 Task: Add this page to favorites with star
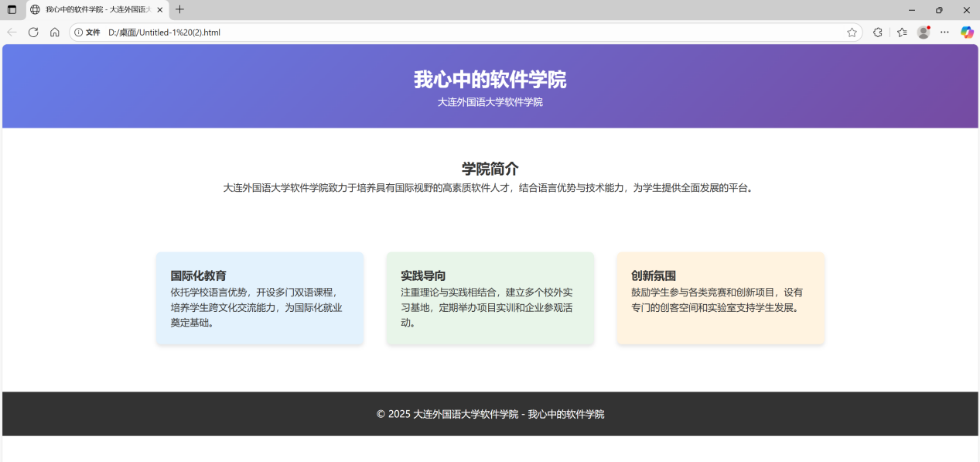[852, 33]
